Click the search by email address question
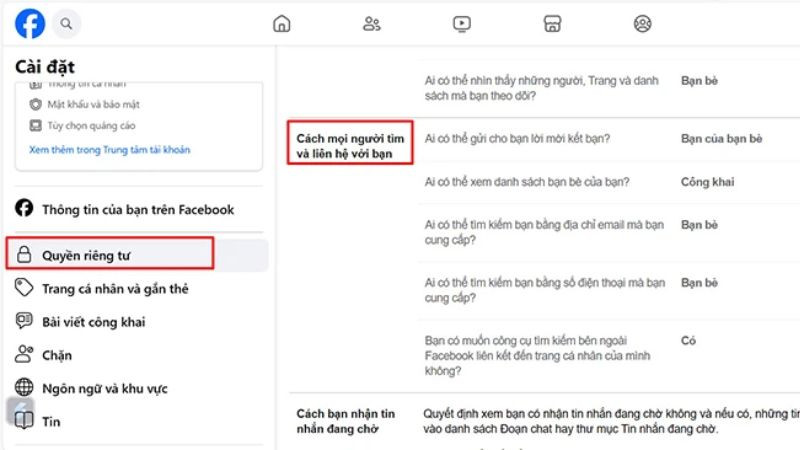 click(544, 232)
